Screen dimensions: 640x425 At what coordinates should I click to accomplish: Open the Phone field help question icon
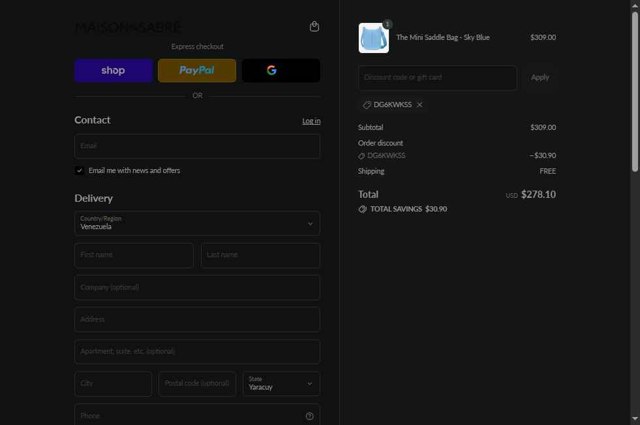coord(309,416)
